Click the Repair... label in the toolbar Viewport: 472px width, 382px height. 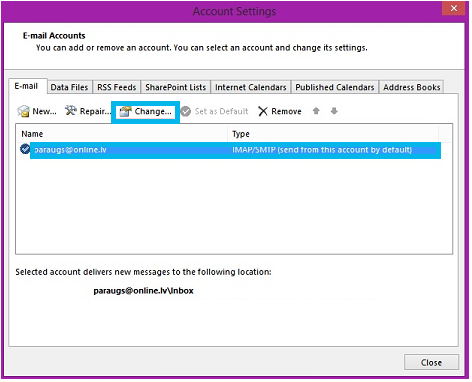click(x=95, y=111)
